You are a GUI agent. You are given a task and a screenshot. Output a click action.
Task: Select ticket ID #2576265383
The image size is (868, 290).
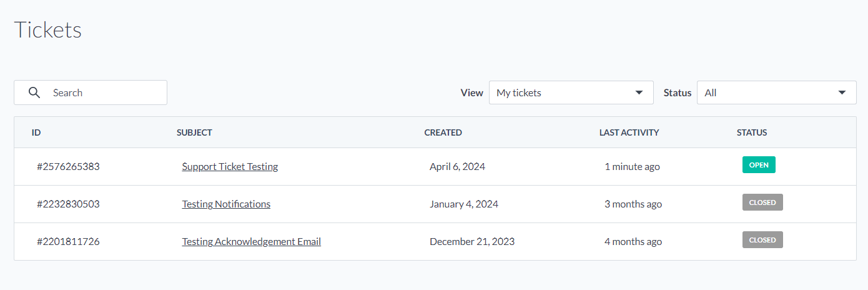tap(68, 166)
